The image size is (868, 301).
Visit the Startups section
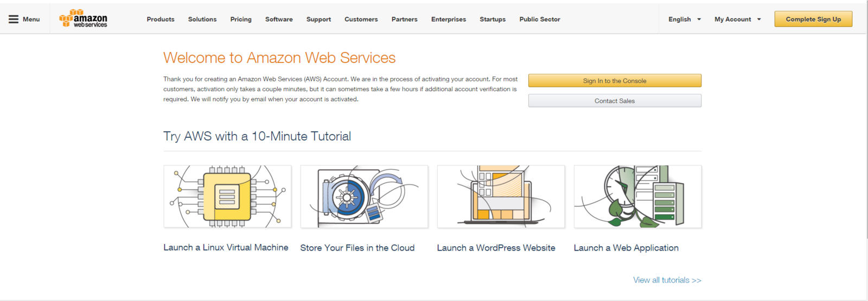pyautogui.click(x=493, y=20)
